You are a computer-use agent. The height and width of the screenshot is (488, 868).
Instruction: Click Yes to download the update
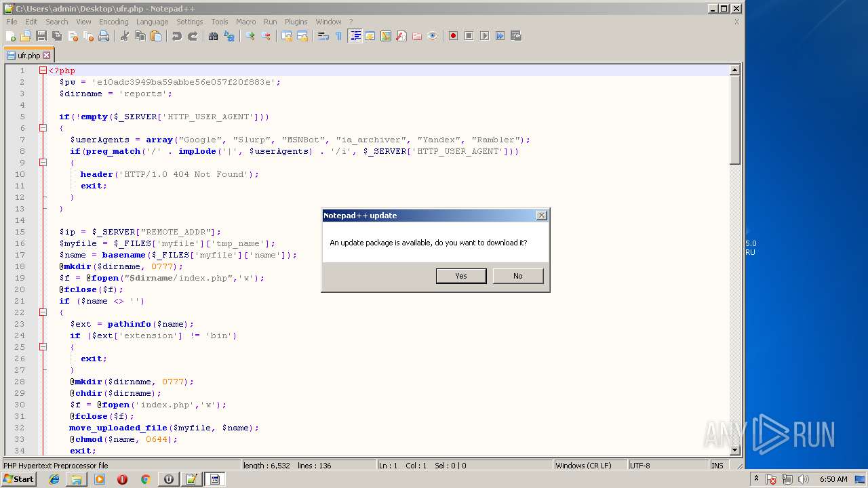click(461, 276)
